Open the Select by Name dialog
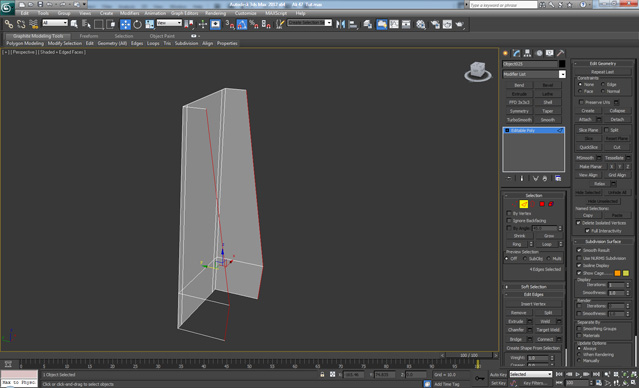This screenshot has width=639, height=388. point(86,24)
